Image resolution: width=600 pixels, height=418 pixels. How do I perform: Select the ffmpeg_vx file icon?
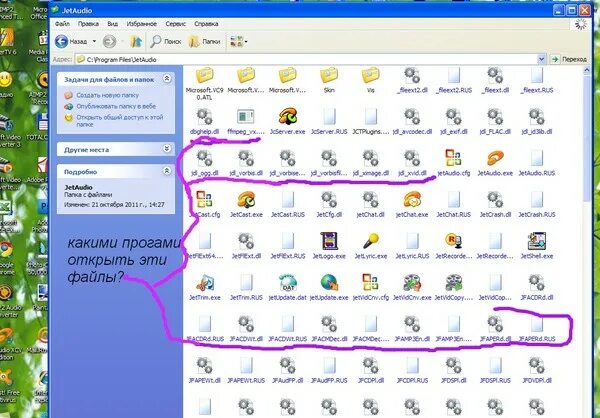click(246, 116)
